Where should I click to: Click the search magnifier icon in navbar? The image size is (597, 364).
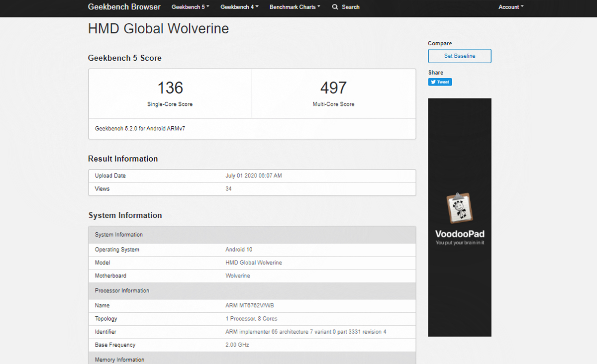point(335,7)
